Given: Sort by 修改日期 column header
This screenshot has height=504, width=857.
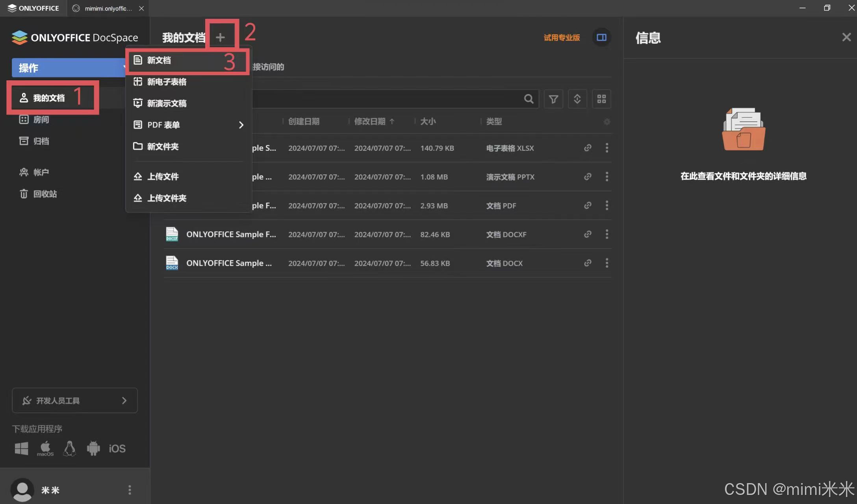Looking at the screenshot, I should (x=374, y=121).
